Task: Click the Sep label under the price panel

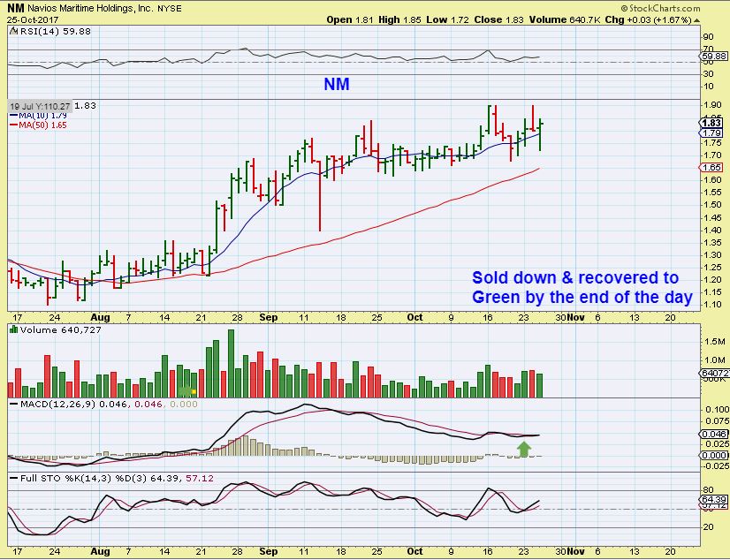Action: tap(268, 318)
